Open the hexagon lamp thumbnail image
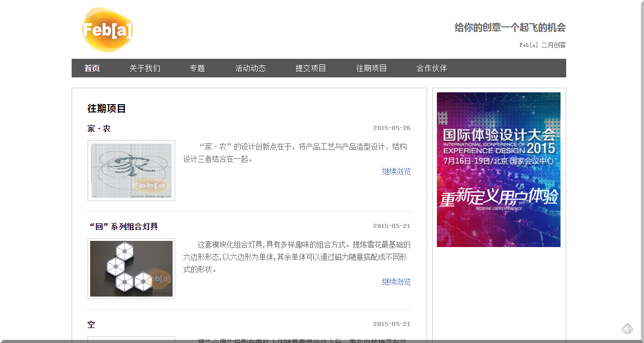The image size is (644, 343). coord(131,268)
